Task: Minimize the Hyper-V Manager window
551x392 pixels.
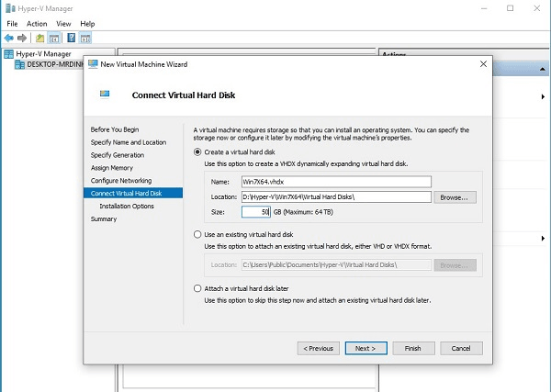Action: pos(484,8)
